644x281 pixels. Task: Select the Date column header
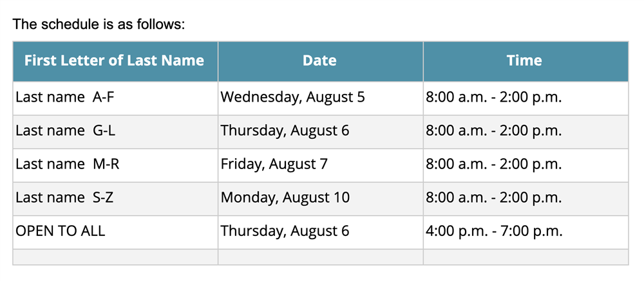click(320, 61)
